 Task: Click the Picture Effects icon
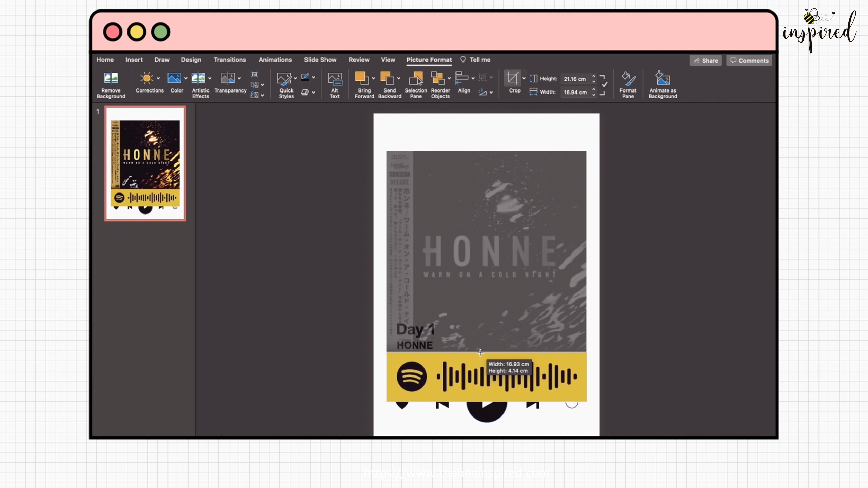[305, 92]
